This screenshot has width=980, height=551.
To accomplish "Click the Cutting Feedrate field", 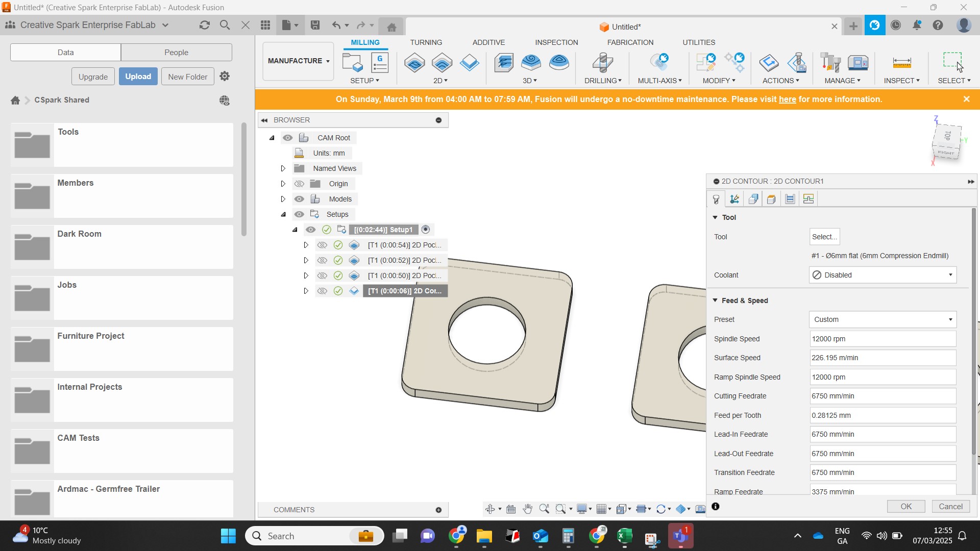I will tap(883, 396).
